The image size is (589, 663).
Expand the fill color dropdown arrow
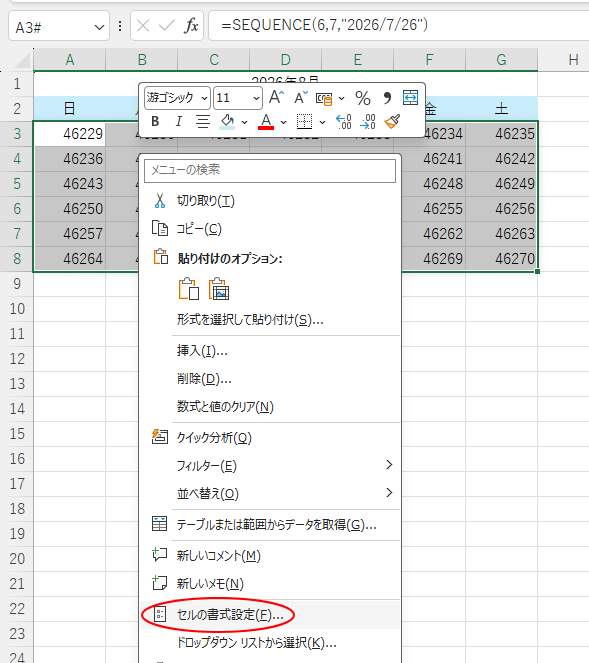tap(244, 122)
